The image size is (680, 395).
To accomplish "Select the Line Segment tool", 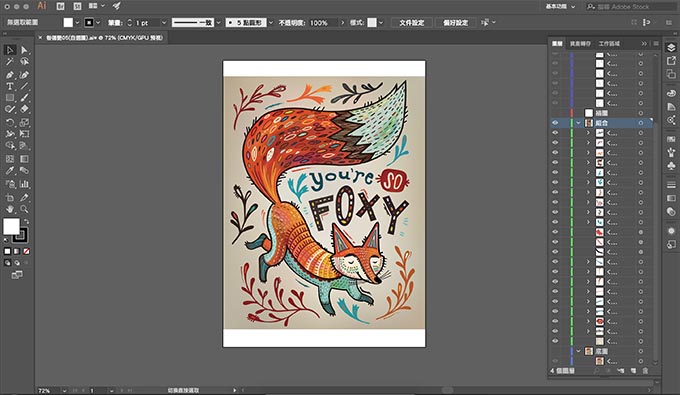I will coord(24,86).
